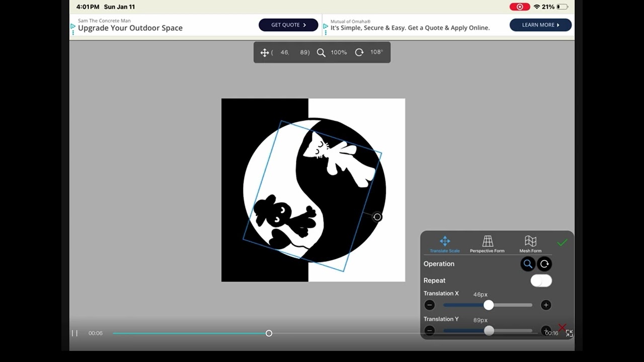
Task: Click the AdChoices icon on the Concrete Man ad
Action: (73, 26)
